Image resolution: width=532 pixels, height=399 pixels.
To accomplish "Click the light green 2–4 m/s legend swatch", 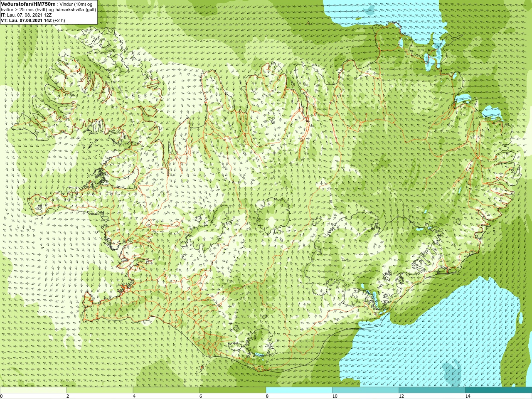I will (x=100, y=390).
